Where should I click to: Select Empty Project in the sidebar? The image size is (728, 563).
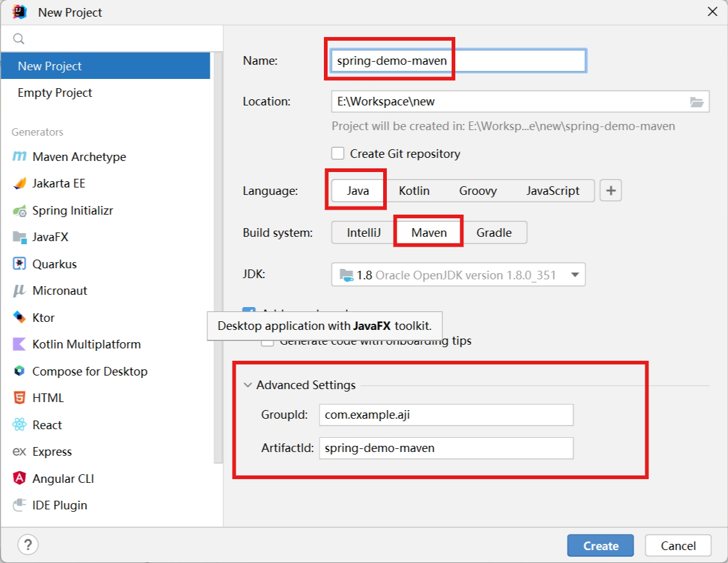pos(105,93)
